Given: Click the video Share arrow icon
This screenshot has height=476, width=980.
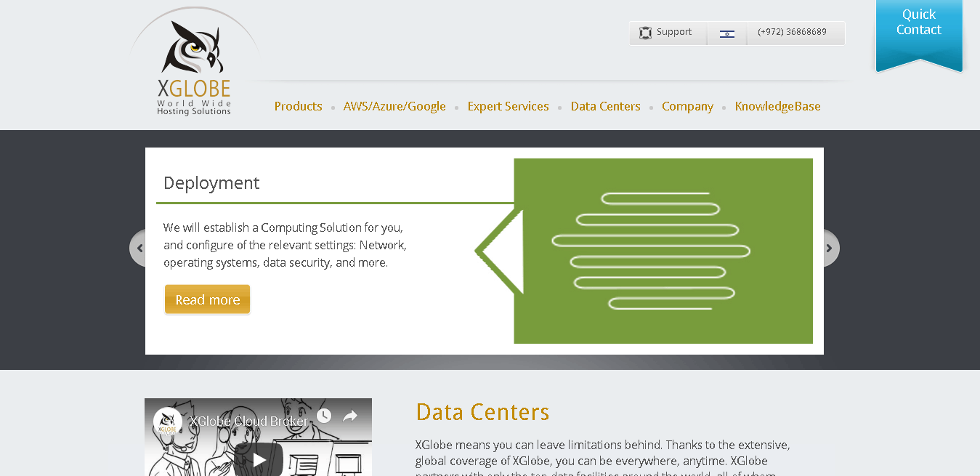Looking at the screenshot, I should 350,416.
